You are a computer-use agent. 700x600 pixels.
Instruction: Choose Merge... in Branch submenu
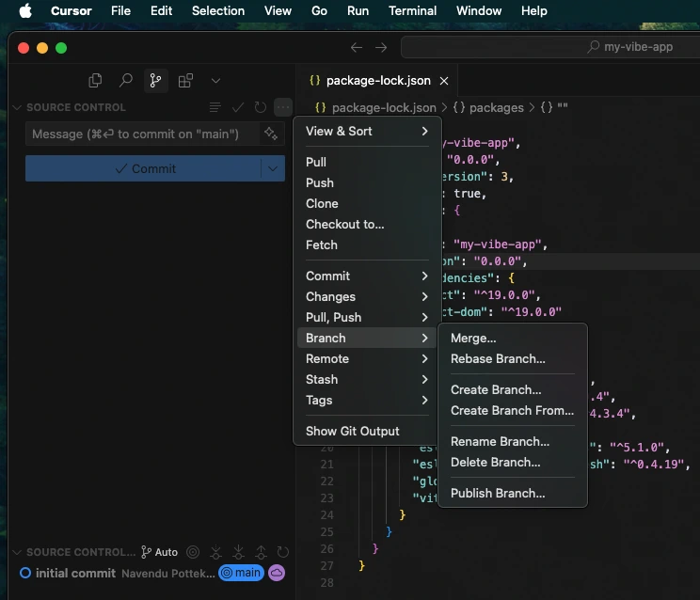pos(513,339)
